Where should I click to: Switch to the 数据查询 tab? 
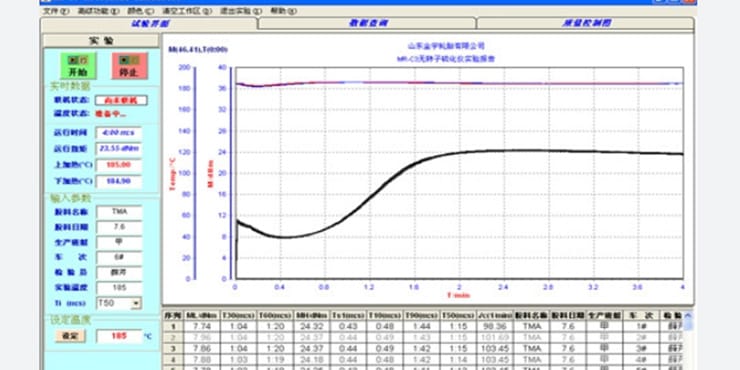[x=367, y=23]
